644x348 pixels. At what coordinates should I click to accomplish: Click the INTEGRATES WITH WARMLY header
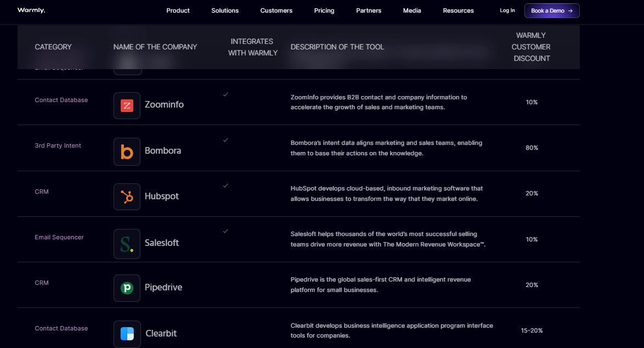coord(252,47)
